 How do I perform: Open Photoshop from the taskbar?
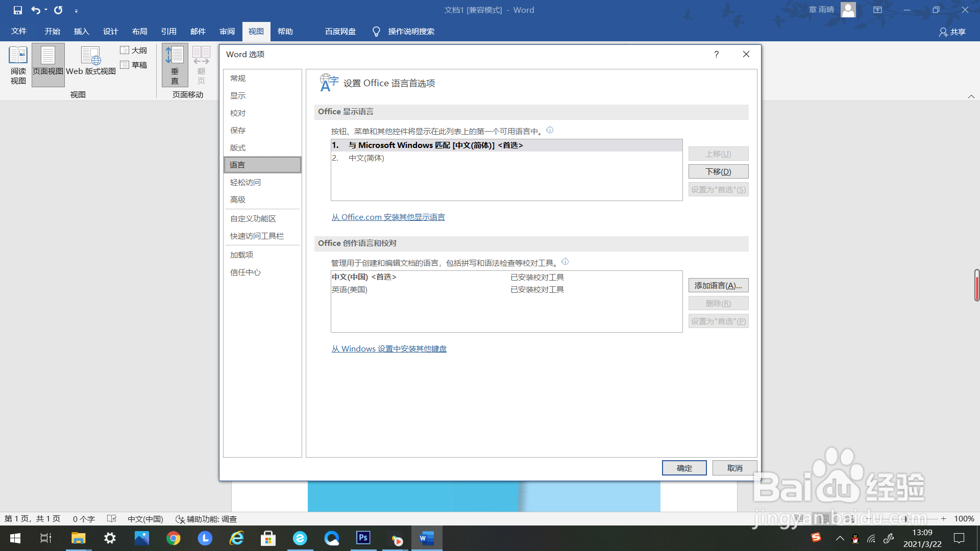363,538
